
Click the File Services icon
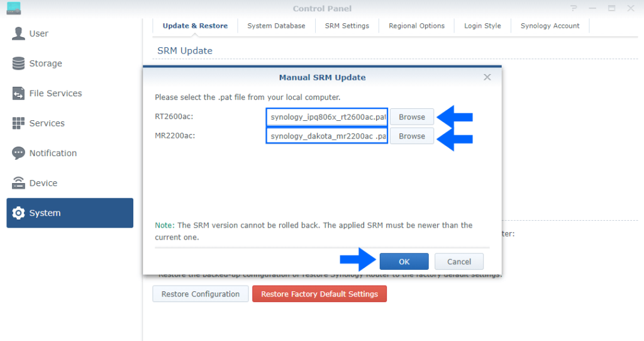(x=18, y=93)
